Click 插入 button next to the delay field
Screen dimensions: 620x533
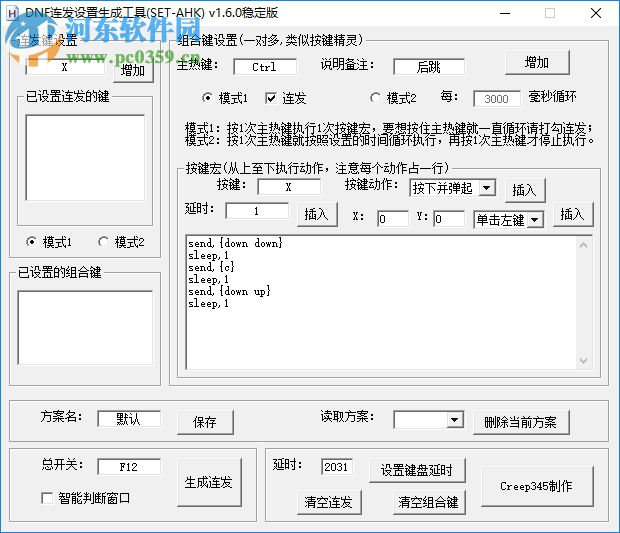point(317,214)
